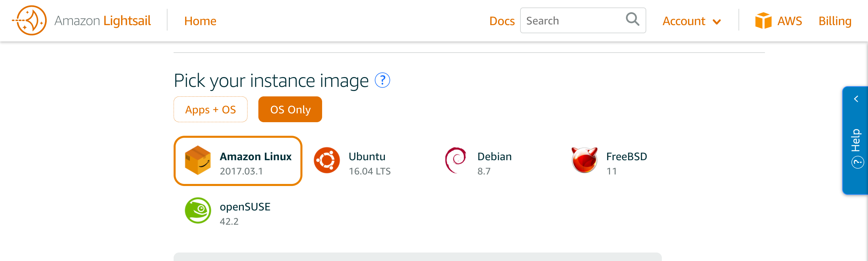Click the search magnifying glass icon
Image resolution: width=868 pixels, height=261 pixels.
[x=632, y=19]
